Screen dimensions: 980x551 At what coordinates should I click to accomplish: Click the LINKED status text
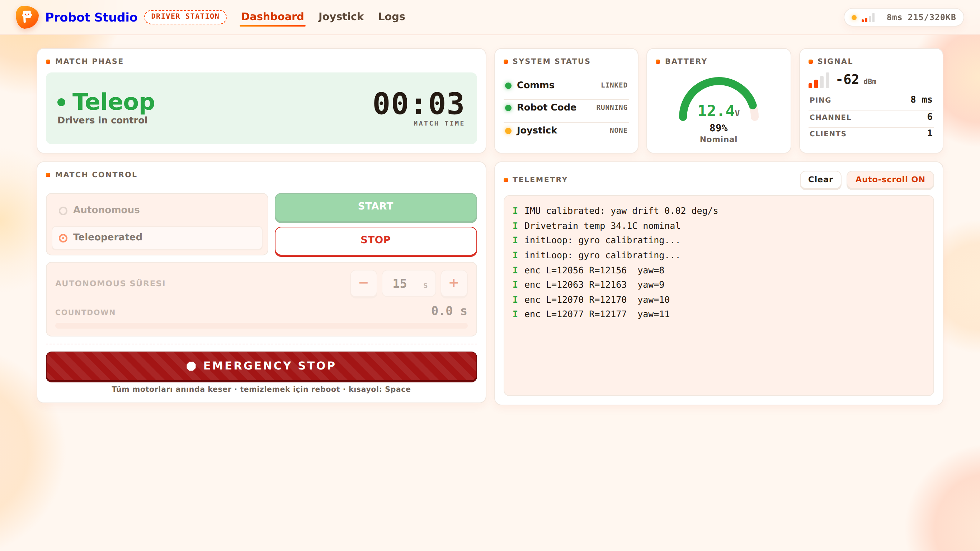pyautogui.click(x=614, y=86)
